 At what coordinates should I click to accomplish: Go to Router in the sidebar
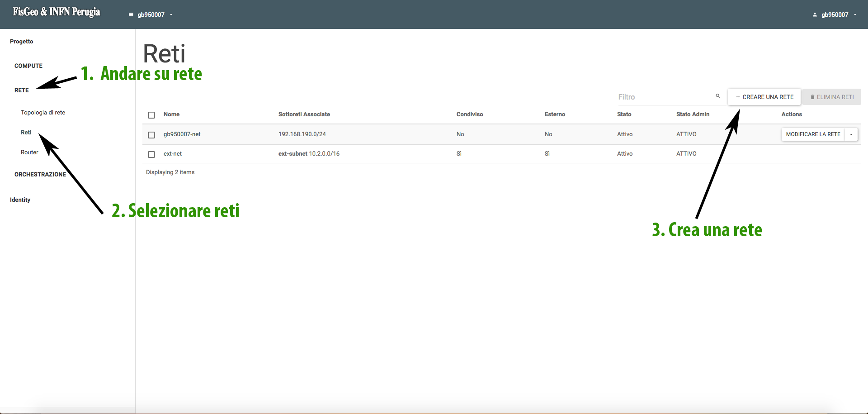pos(29,152)
